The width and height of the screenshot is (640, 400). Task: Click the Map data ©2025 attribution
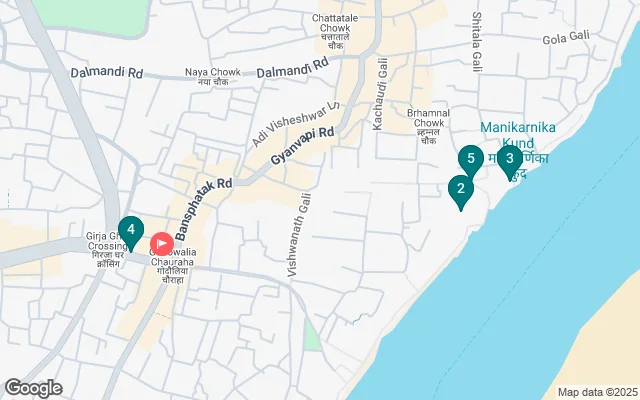tap(598, 393)
